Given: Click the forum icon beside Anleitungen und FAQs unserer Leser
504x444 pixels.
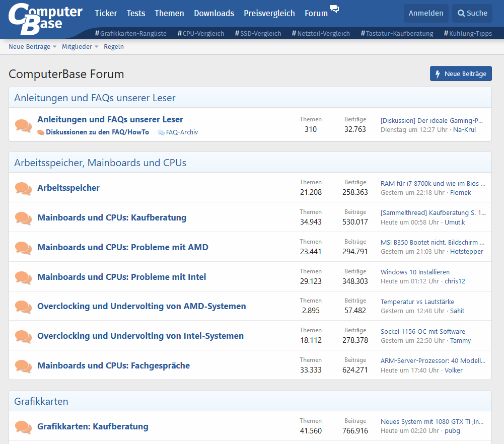Looking at the screenshot, I should [24, 126].
